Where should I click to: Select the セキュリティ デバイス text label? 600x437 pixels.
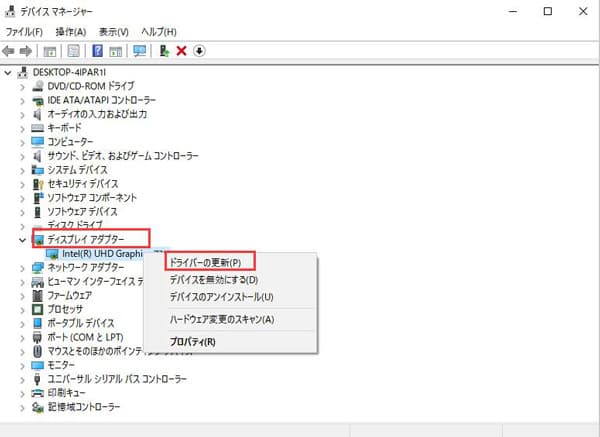click(x=83, y=184)
